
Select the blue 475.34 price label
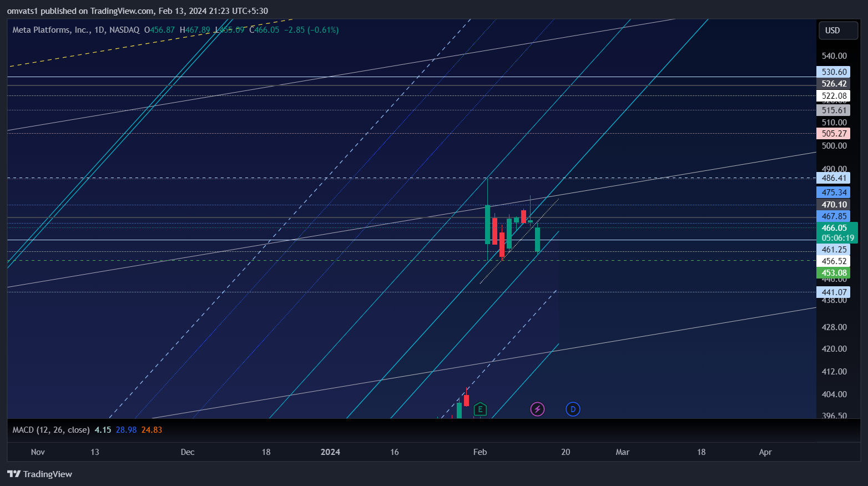click(834, 193)
